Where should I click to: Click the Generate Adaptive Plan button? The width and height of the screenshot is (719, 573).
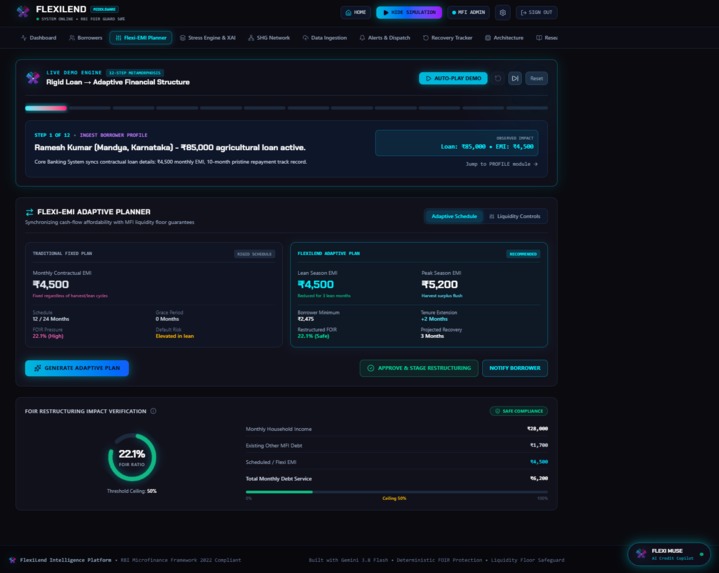point(77,368)
